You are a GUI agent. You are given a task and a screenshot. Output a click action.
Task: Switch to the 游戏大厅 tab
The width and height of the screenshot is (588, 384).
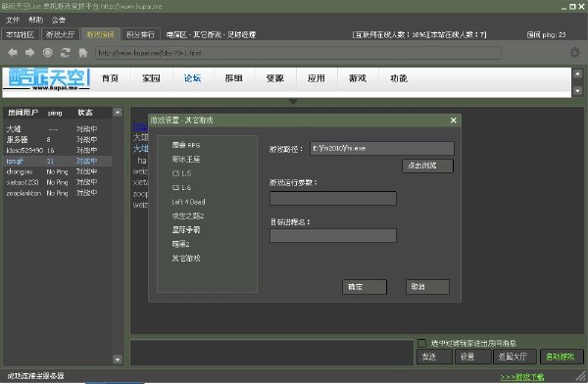click(61, 35)
